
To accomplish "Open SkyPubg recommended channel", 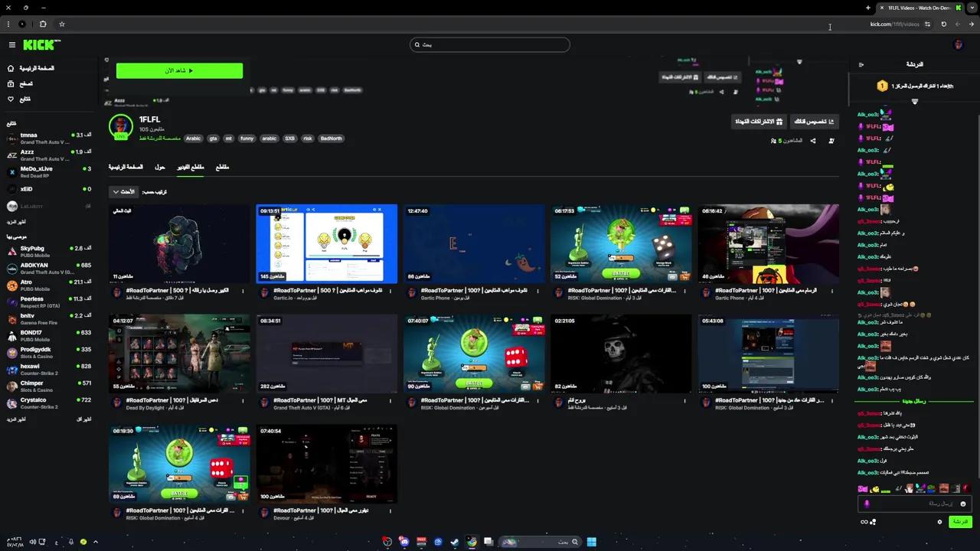I will click(48, 252).
